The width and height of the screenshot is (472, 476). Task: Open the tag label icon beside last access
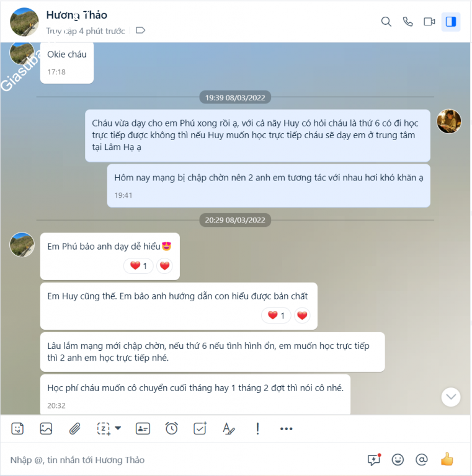140,30
